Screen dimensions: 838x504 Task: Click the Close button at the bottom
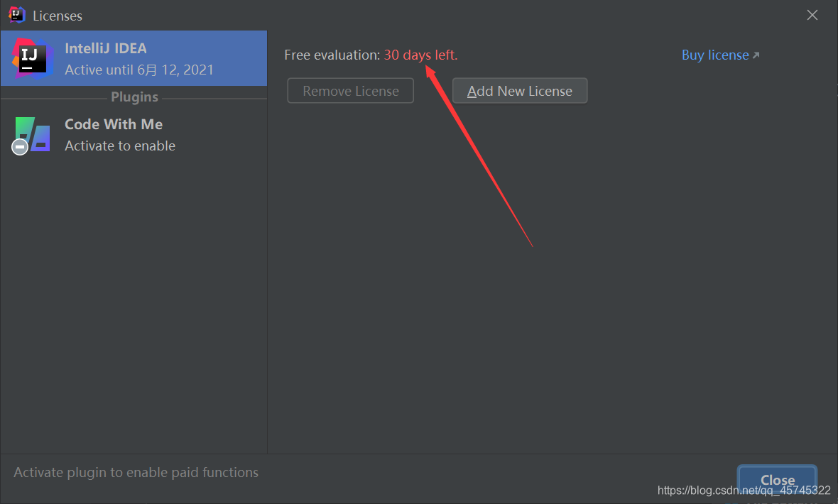(777, 479)
